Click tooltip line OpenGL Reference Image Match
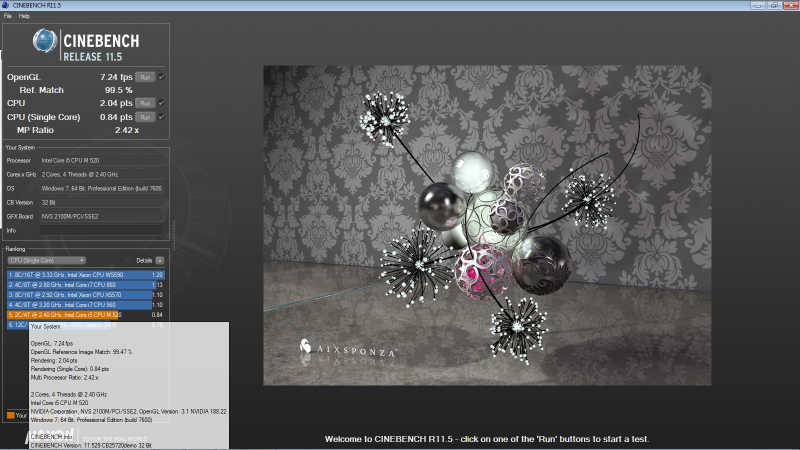 point(81,352)
